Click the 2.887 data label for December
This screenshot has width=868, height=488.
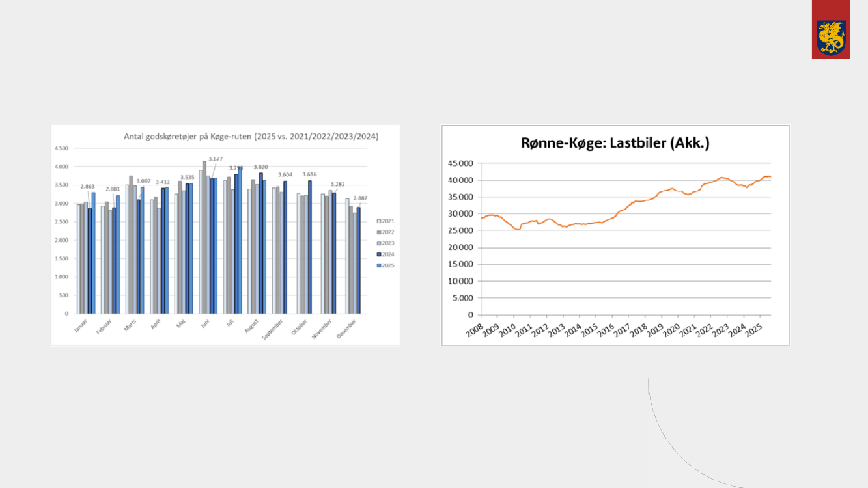(360, 197)
